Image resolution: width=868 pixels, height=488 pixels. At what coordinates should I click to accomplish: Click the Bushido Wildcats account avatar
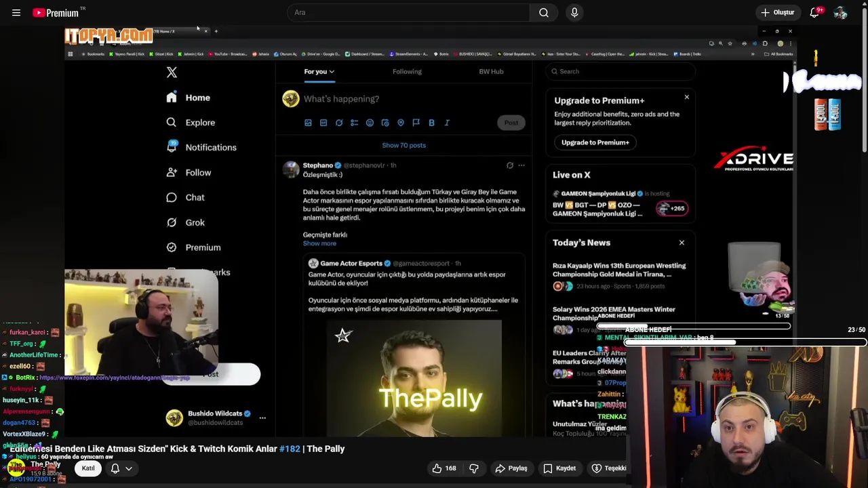coord(174,418)
